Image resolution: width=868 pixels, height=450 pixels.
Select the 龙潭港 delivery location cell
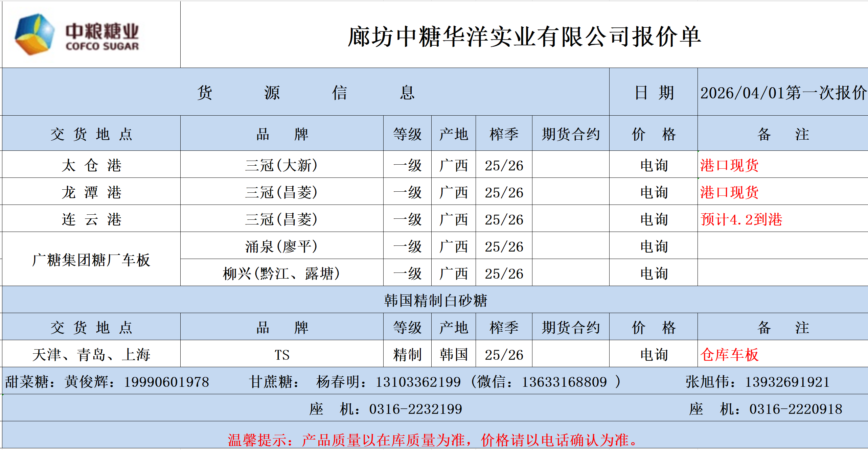coord(91,192)
